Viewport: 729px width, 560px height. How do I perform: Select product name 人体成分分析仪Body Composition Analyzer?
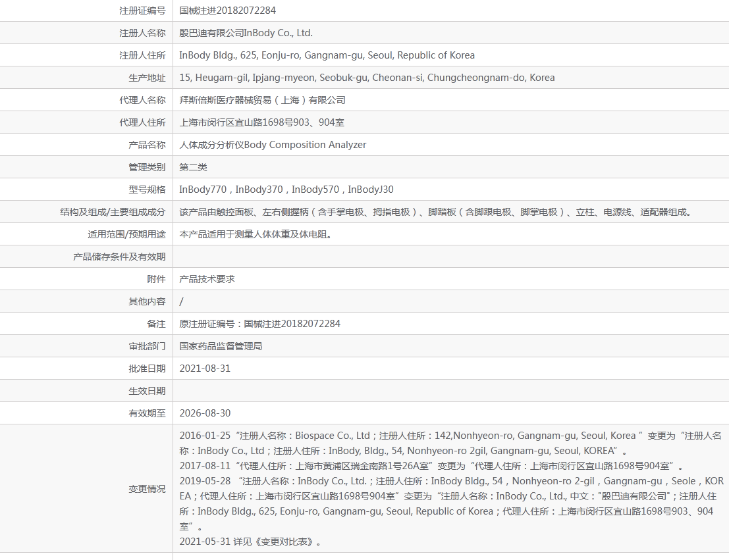pyautogui.click(x=273, y=145)
